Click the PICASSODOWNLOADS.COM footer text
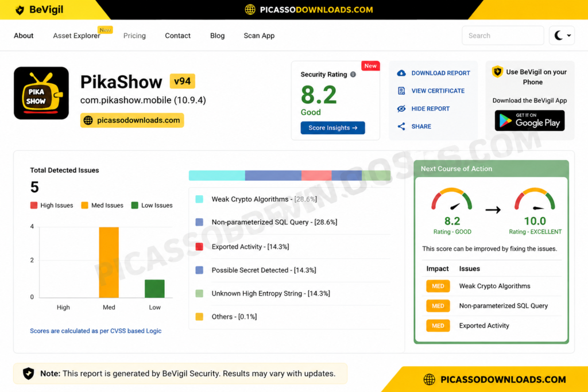 click(503, 379)
